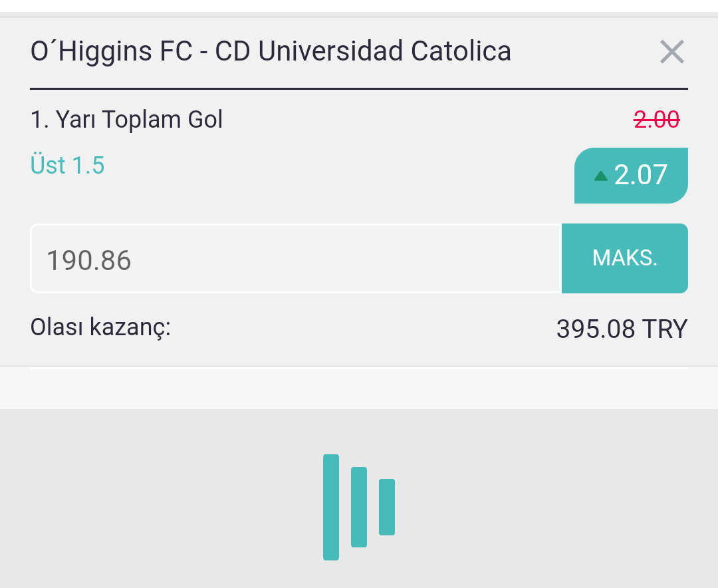
Task: Open the O´Higgins FC team name
Action: pos(111,51)
